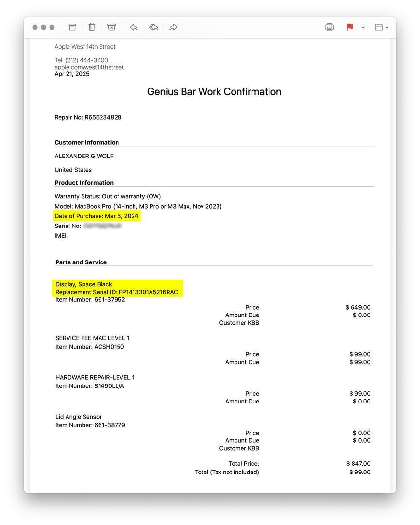
Task: Select the Apr 21, 2025 date
Action: coord(72,74)
